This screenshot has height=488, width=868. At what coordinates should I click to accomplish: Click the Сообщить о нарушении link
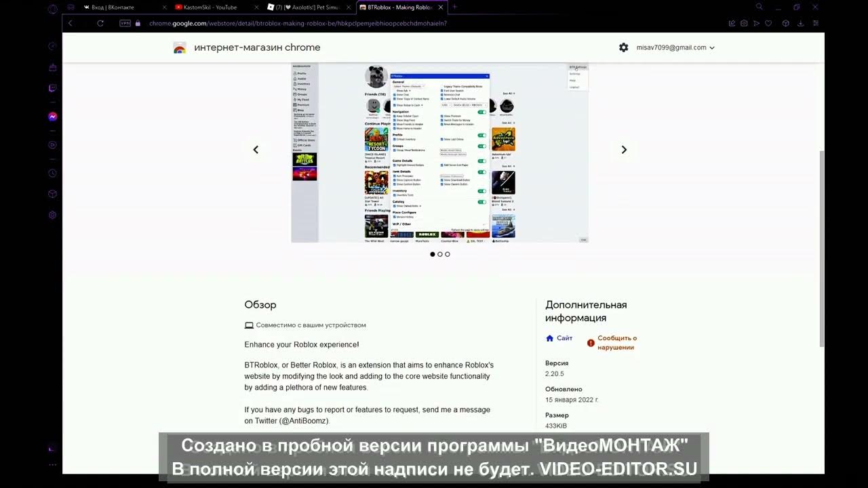(x=612, y=343)
